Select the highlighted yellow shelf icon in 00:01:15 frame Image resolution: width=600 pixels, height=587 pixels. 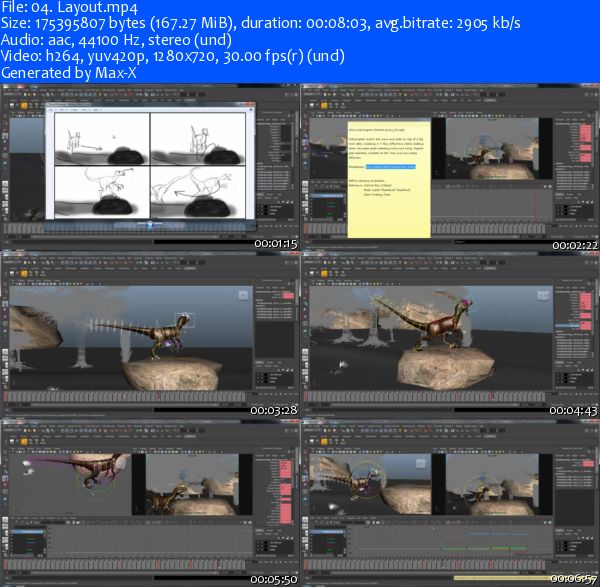tap(24, 105)
